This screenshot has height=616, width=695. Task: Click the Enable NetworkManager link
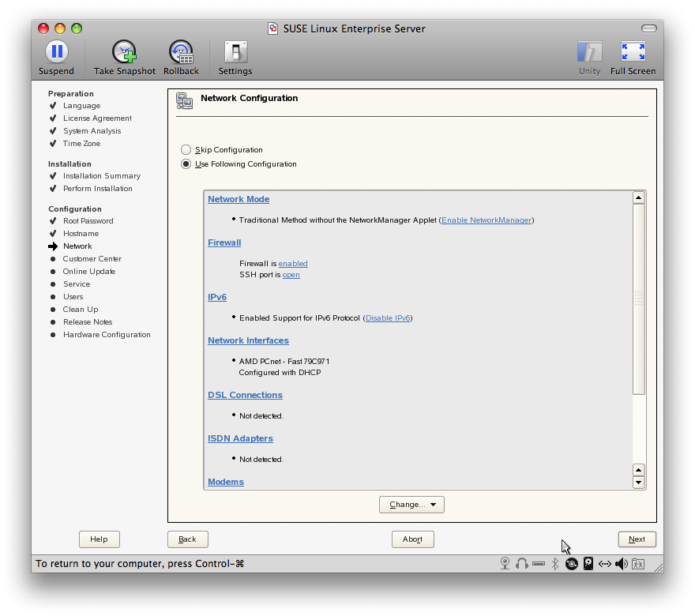486,220
